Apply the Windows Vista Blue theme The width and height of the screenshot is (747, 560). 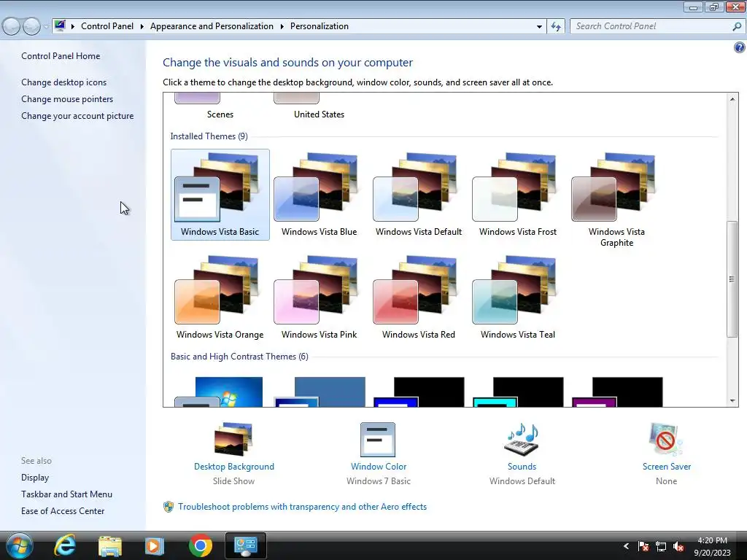[x=319, y=194]
